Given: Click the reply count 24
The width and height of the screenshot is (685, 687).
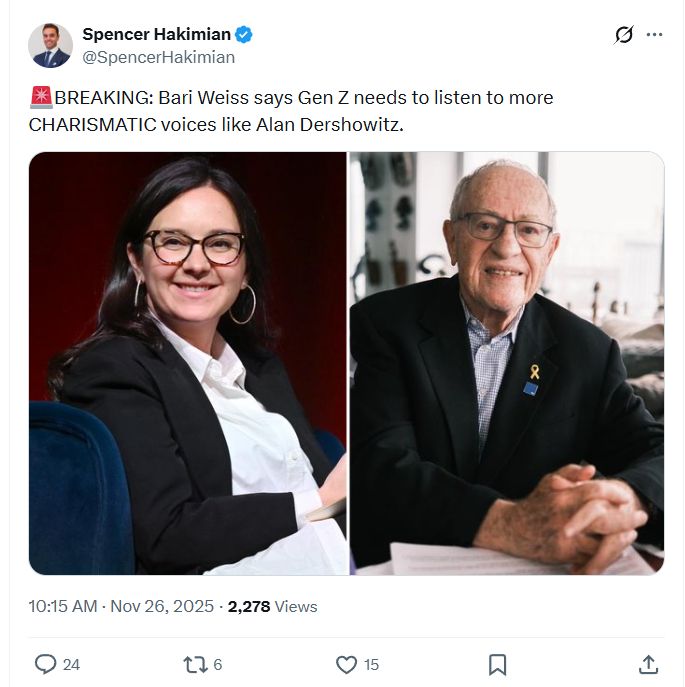Looking at the screenshot, I should coord(71,665).
